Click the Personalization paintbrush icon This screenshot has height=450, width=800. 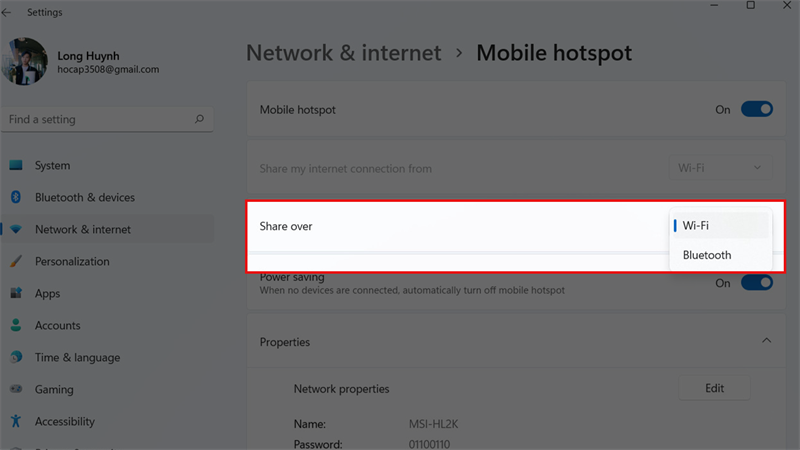(x=16, y=262)
